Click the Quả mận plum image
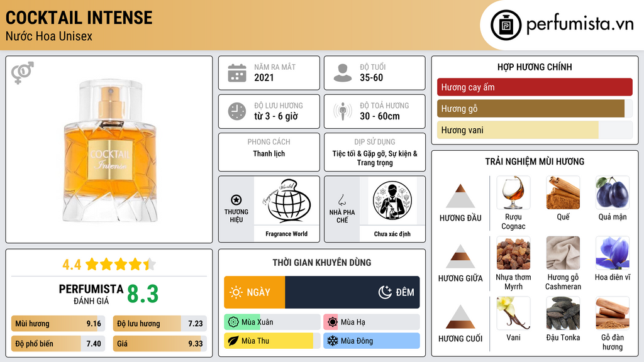 613,193
